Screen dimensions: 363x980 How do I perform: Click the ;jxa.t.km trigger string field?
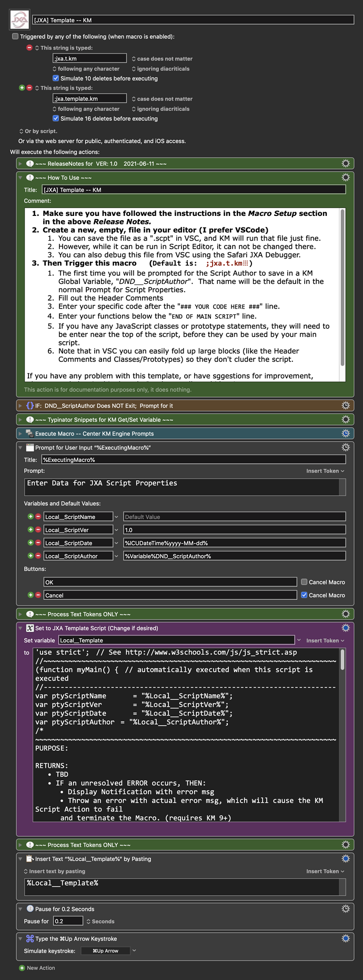[x=89, y=58]
